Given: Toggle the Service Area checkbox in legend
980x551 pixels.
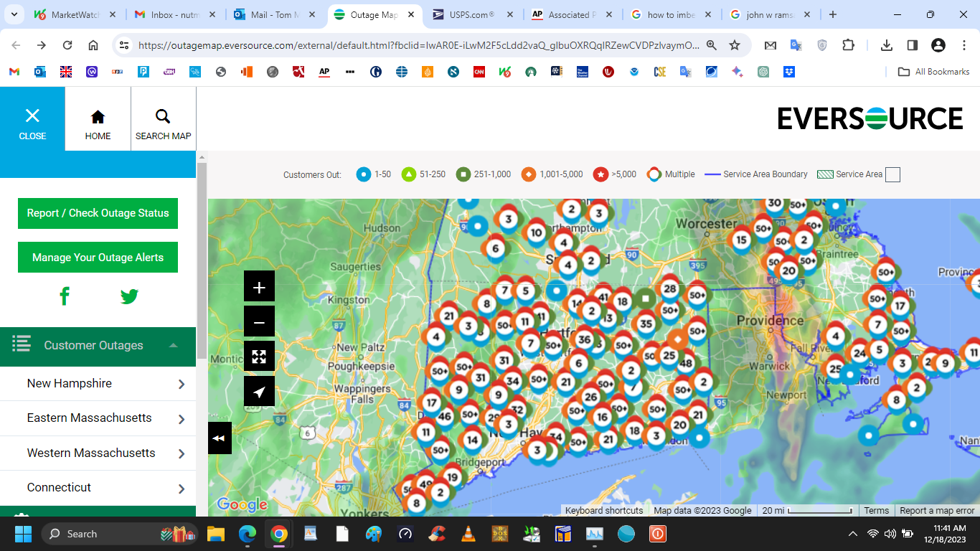Looking at the screenshot, I should click(x=892, y=174).
